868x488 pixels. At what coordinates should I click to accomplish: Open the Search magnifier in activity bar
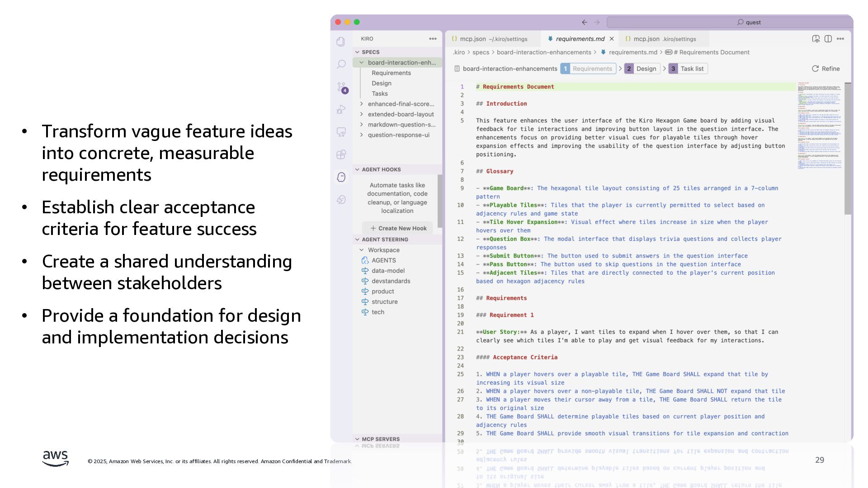tap(341, 64)
